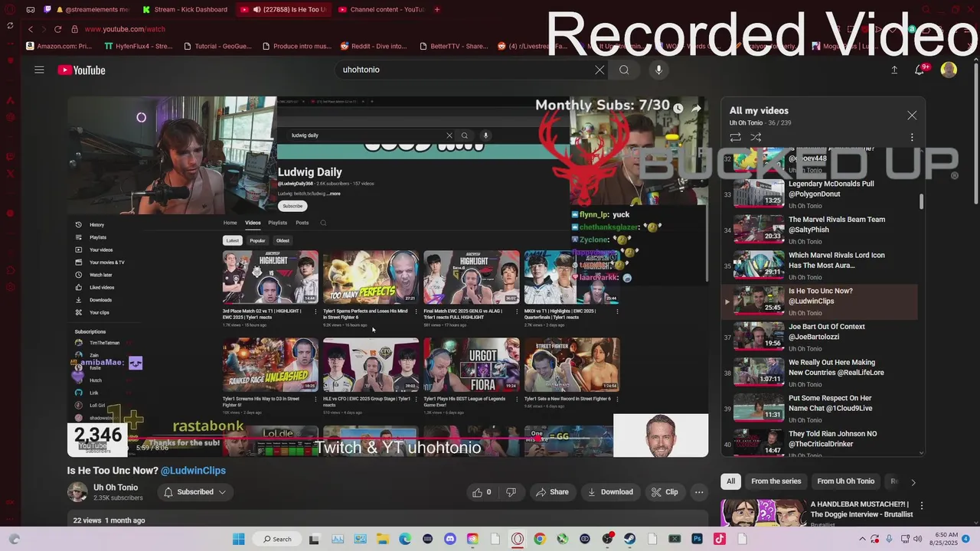
Task: Play The Marvel Rivals Beam Team video
Action: click(x=819, y=230)
